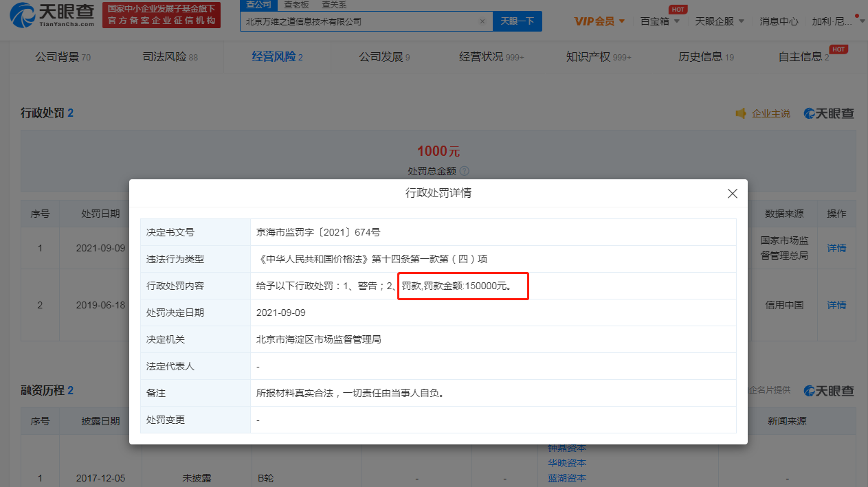The image size is (868, 487).
Task: Open the 消息中心 link
Action: 779,21
